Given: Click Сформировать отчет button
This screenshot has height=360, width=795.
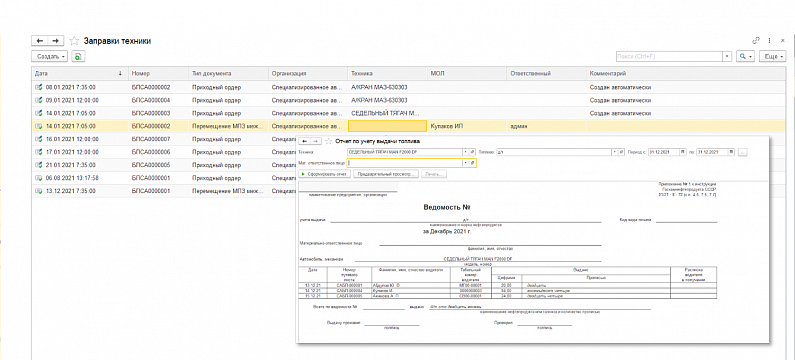Looking at the screenshot, I should pyautogui.click(x=324, y=174).
